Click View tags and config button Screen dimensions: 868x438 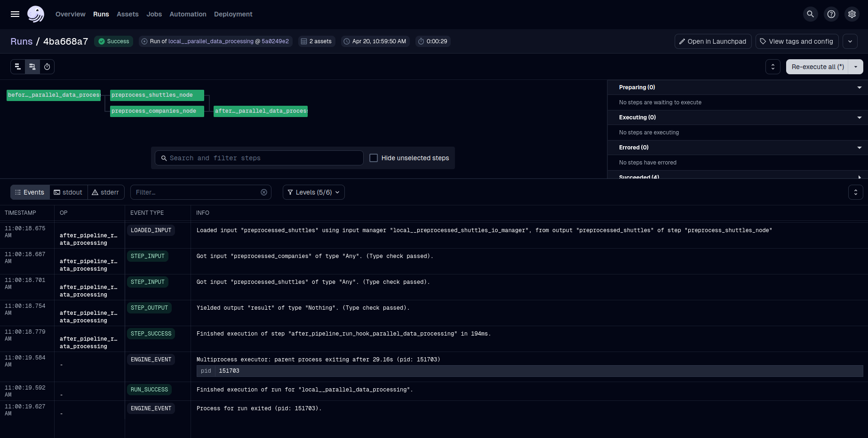(x=797, y=41)
